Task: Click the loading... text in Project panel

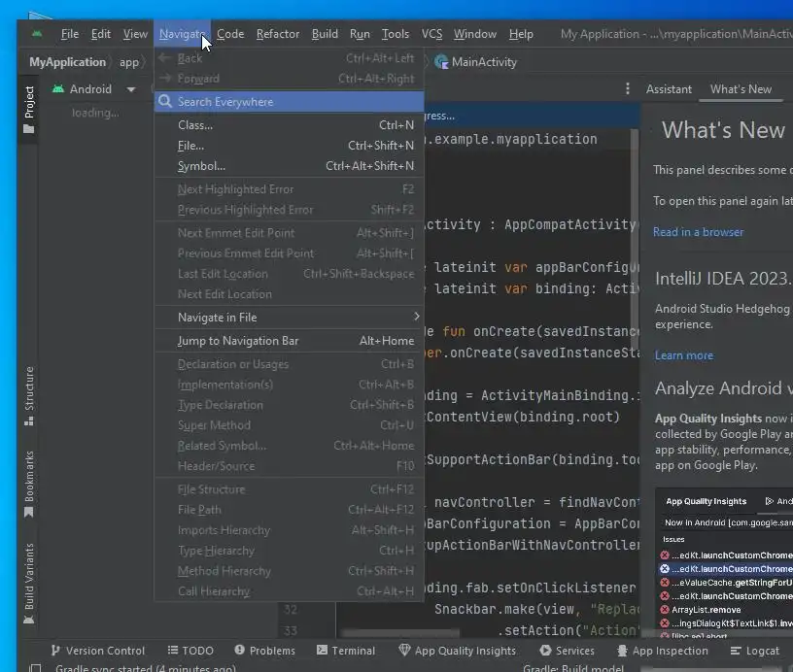Action: coord(95,113)
